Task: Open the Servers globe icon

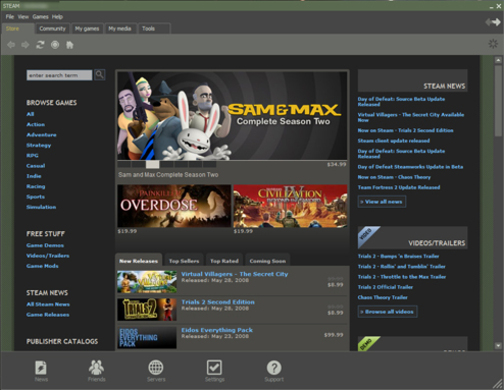Action: click(156, 371)
